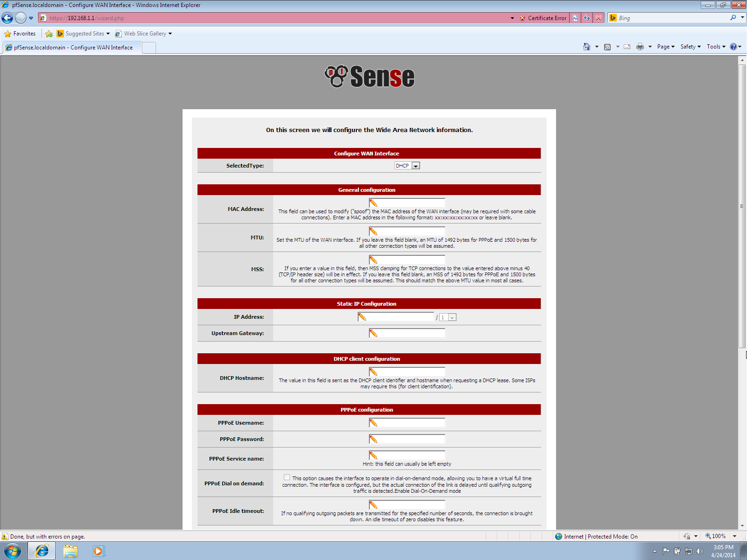Click the scrollbar down arrow
Screen dimensions: 747x560
742,525
